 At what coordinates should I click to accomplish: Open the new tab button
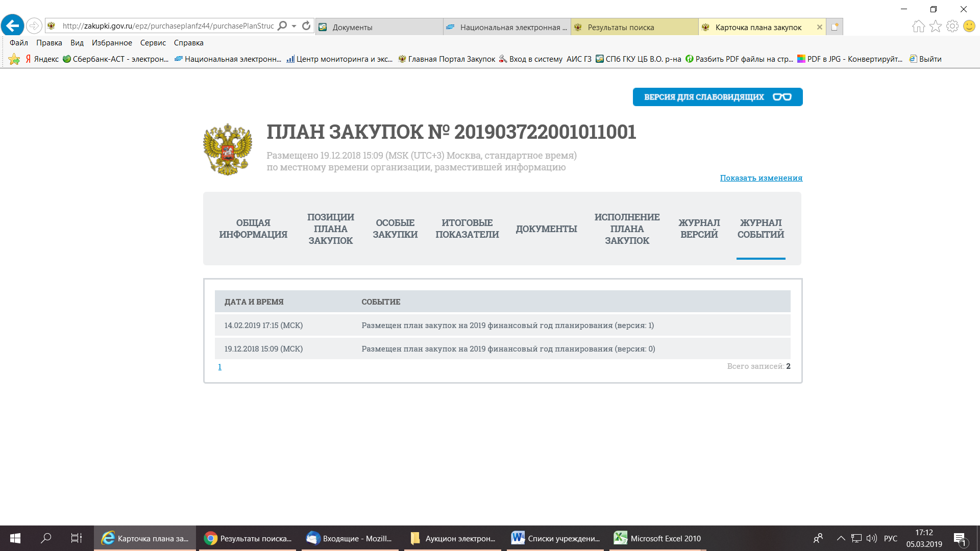pyautogui.click(x=835, y=27)
